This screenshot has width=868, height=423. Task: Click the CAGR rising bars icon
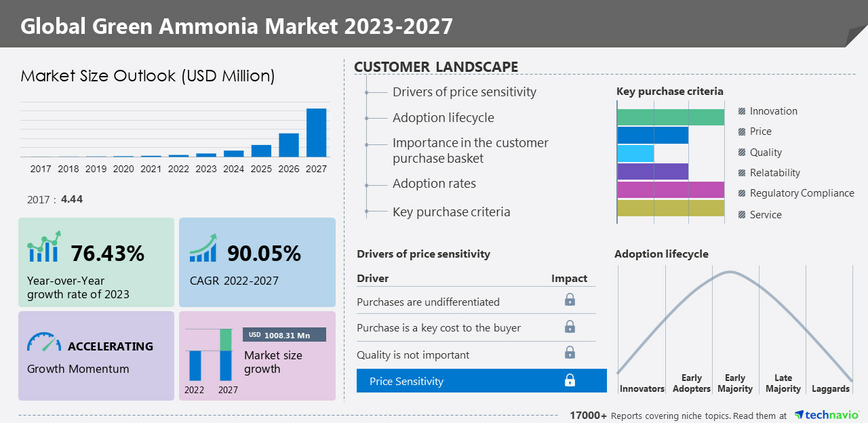pyautogui.click(x=203, y=248)
